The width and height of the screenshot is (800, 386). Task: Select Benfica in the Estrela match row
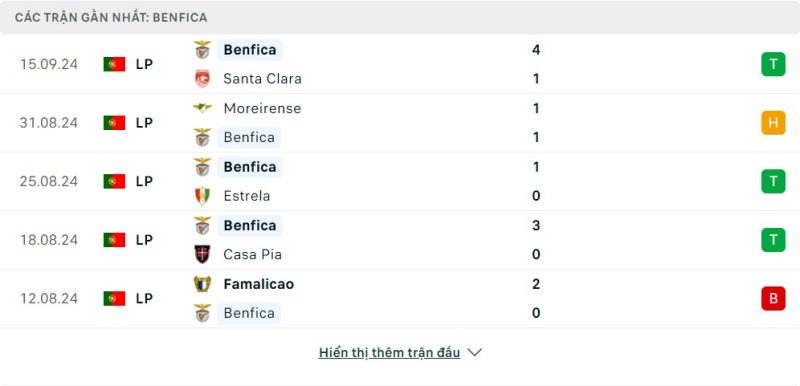[x=250, y=167]
